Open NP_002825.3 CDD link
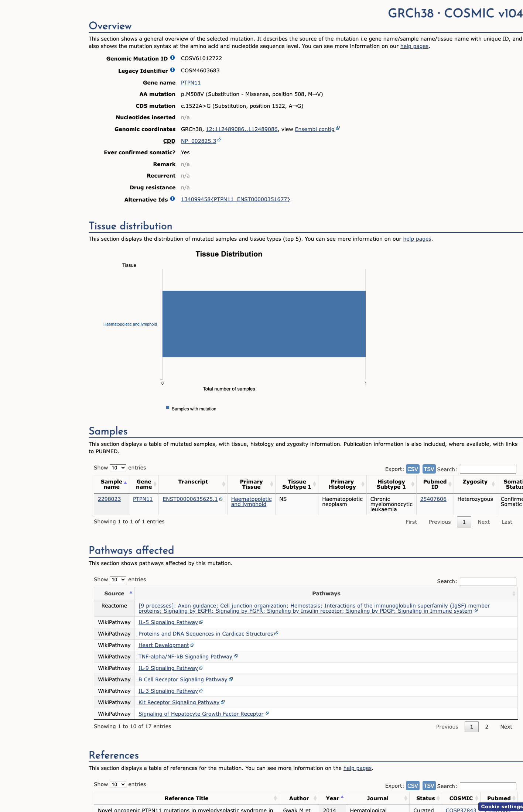The image size is (523, 812). [198, 141]
